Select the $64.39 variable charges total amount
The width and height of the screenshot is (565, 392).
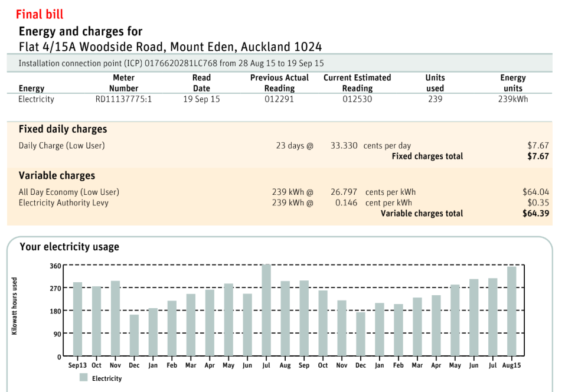535,213
